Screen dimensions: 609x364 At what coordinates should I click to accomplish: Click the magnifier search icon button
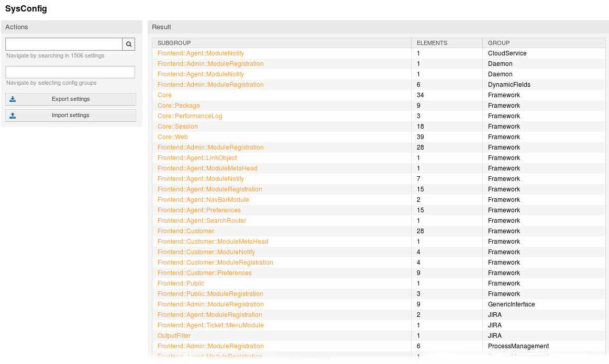coord(129,44)
